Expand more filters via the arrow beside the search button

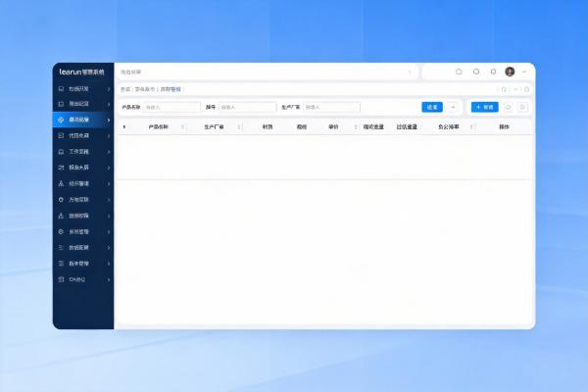pyautogui.click(x=453, y=107)
